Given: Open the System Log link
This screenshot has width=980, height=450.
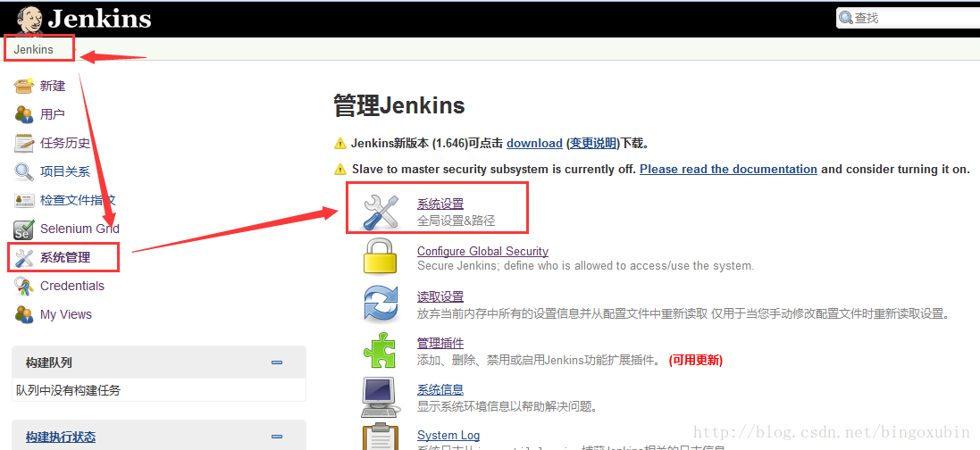Looking at the screenshot, I should pyautogui.click(x=448, y=436).
